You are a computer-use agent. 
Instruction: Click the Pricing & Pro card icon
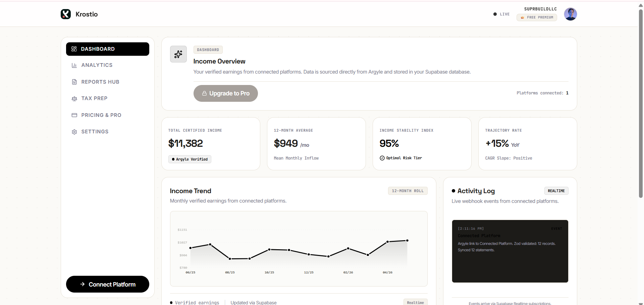tap(74, 115)
